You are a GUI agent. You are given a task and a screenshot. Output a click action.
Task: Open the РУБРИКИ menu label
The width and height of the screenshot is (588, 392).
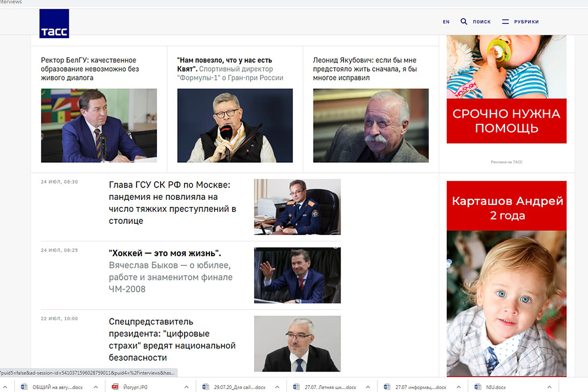(526, 22)
